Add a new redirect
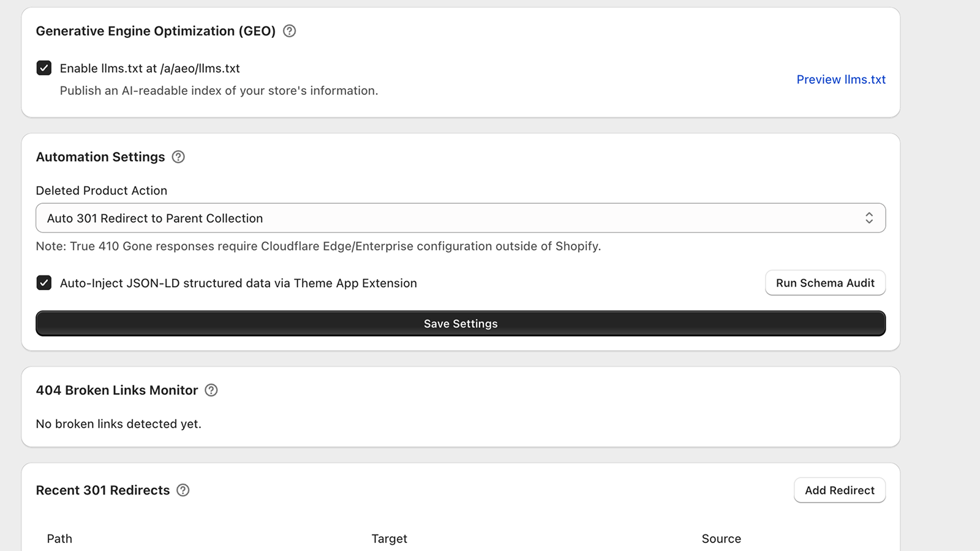This screenshot has height=551, width=980. (x=840, y=490)
